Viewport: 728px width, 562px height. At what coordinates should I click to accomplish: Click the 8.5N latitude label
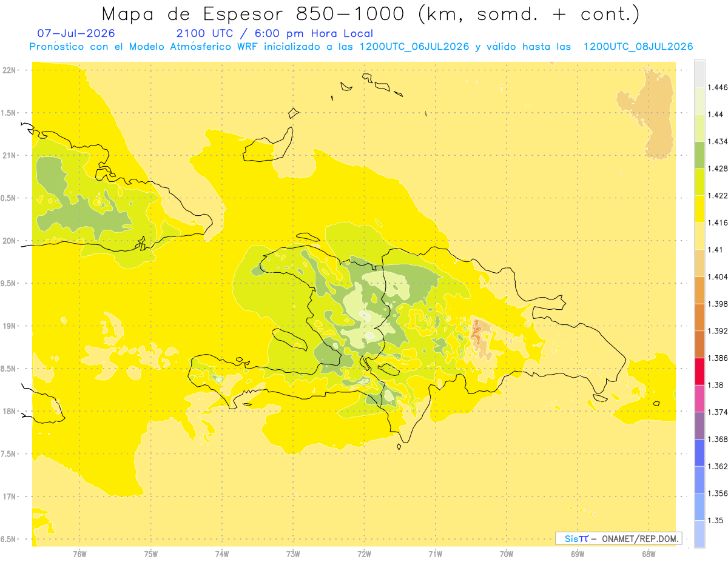[x=9, y=369]
